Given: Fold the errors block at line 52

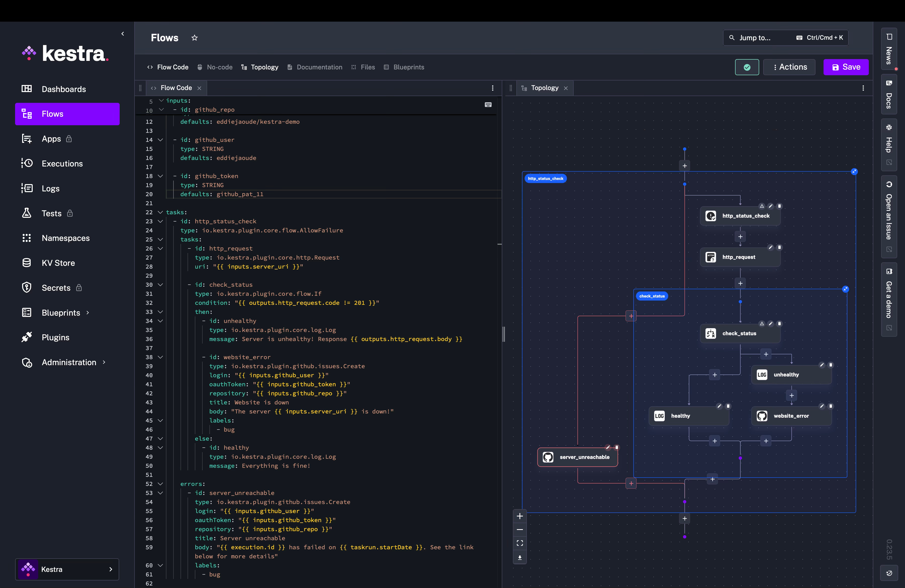Looking at the screenshot, I should (x=160, y=484).
